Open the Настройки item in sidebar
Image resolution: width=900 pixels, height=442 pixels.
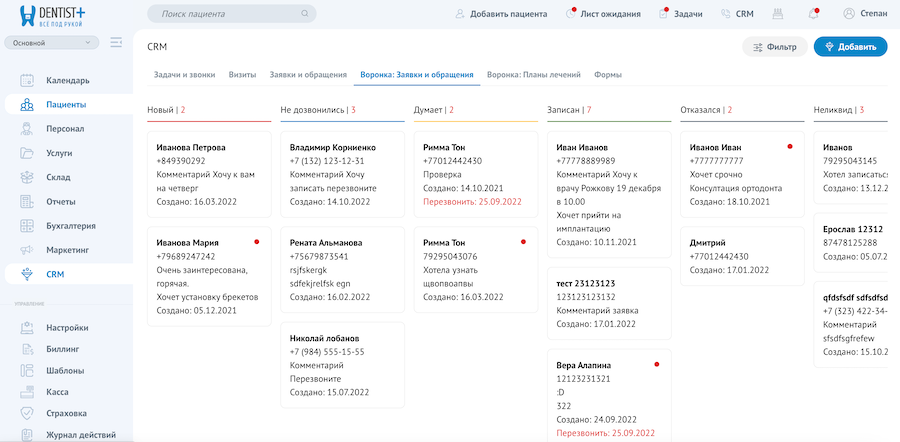click(x=67, y=327)
